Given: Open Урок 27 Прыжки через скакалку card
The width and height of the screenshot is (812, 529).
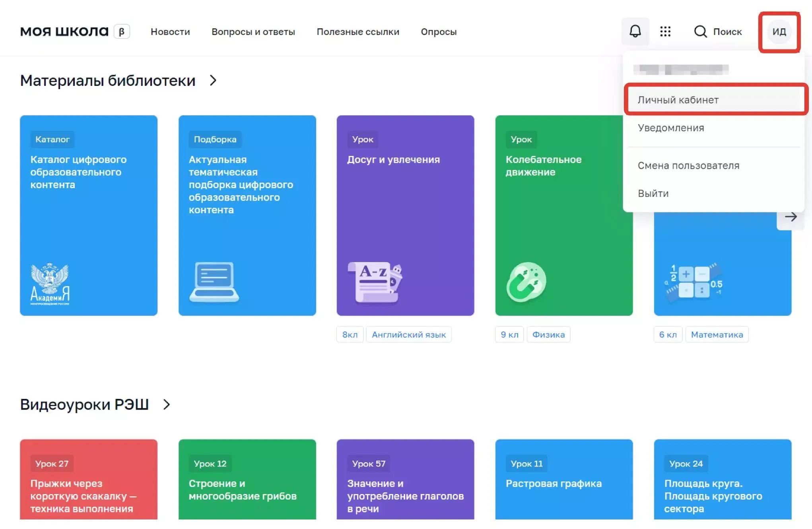Looking at the screenshot, I should [89, 479].
